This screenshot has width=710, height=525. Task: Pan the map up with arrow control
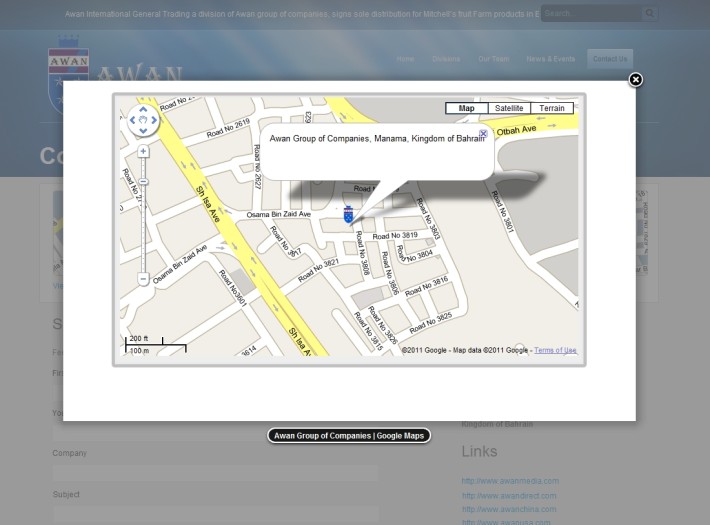[x=144, y=109]
